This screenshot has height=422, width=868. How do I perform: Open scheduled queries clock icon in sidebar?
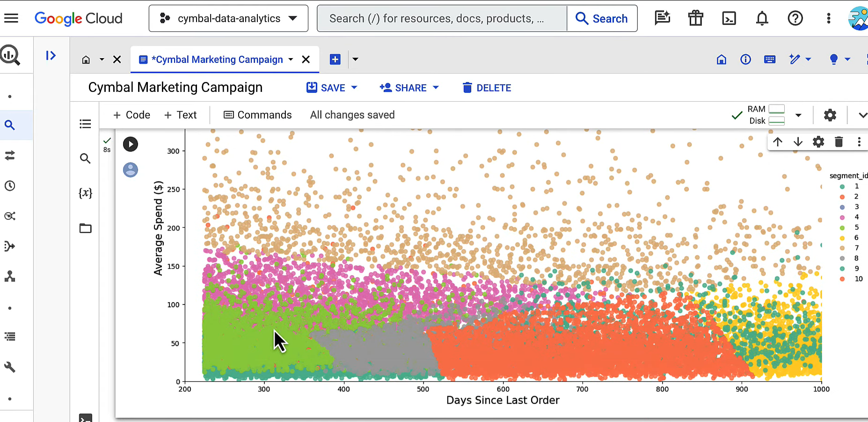(10, 186)
